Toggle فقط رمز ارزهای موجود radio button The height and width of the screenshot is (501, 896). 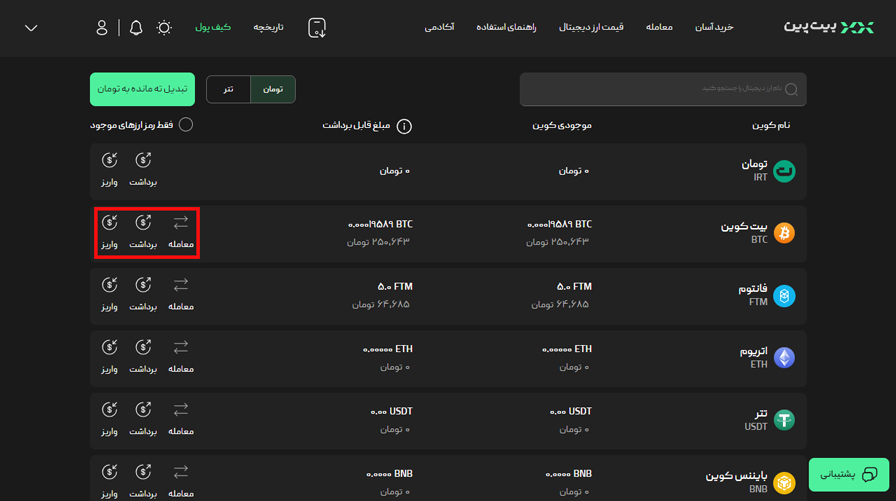click(x=186, y=125)
